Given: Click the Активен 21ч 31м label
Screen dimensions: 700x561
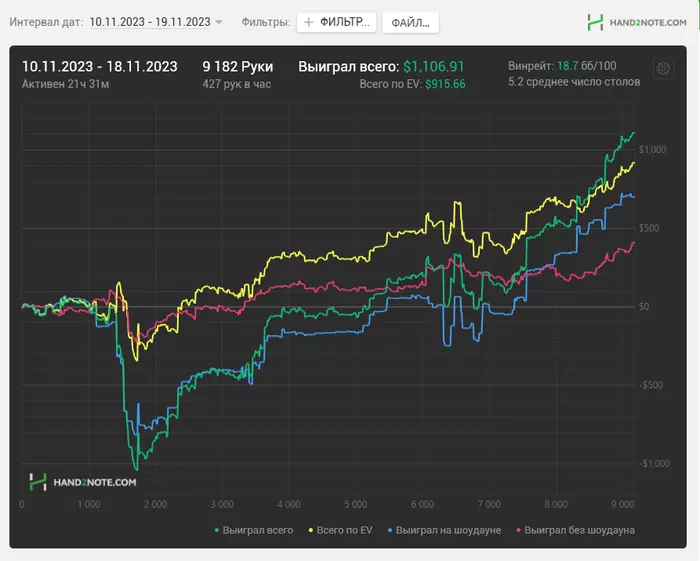Looking at the screenshot, I should click(65, 84).
